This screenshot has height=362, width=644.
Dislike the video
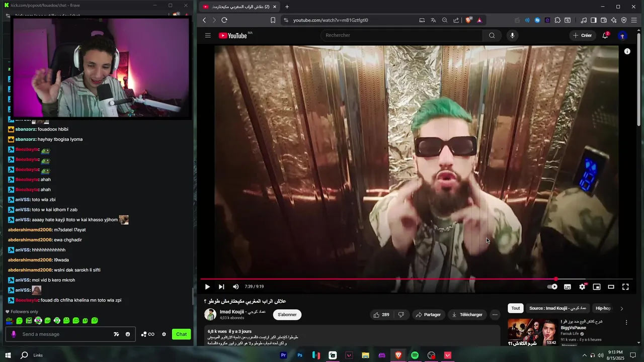(401, 315)
